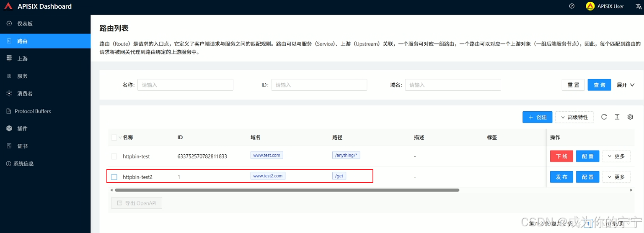This screenshot has height=233, width=644.
Task: Click the www.test2.com domain tag
Action: click(268, 176)
